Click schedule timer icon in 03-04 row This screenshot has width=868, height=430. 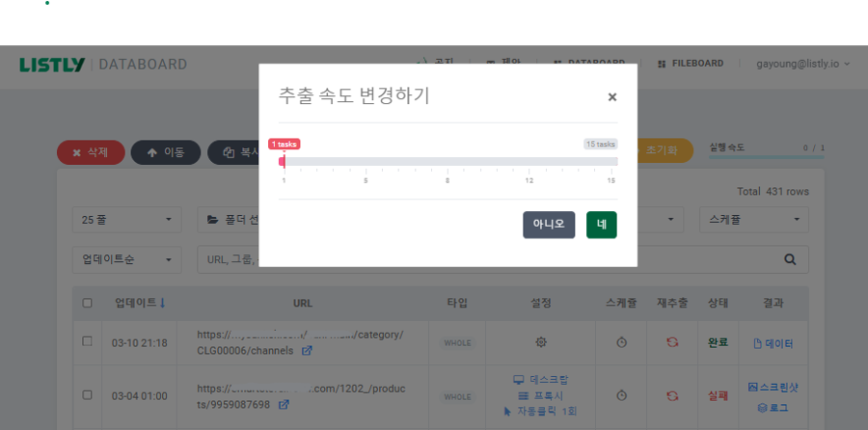[x=621, y=395]
